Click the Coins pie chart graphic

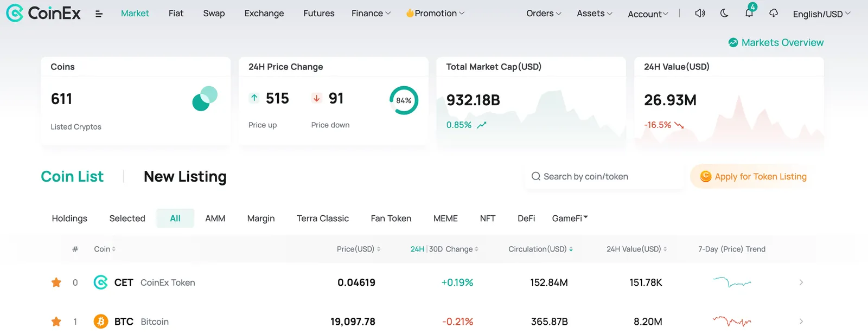point(205,99)
